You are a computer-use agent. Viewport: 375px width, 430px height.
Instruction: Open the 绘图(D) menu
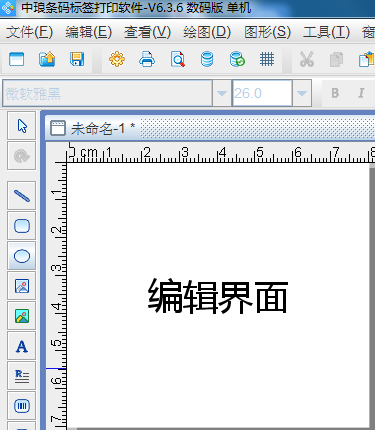coord(207,32)
